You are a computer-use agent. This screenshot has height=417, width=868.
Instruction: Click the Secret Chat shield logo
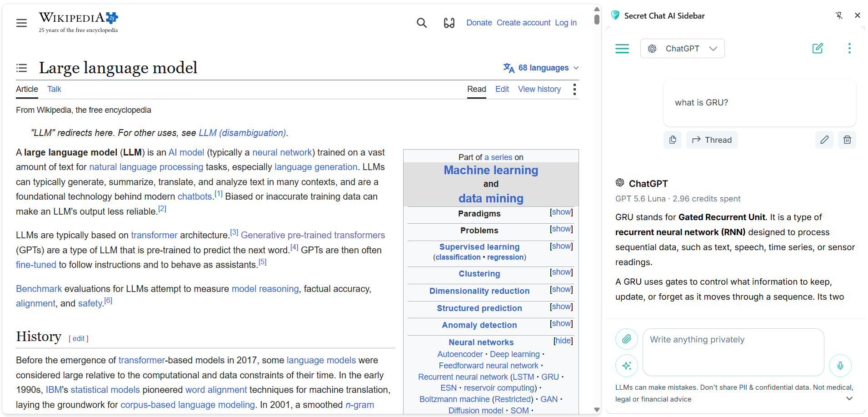point(615,15)
